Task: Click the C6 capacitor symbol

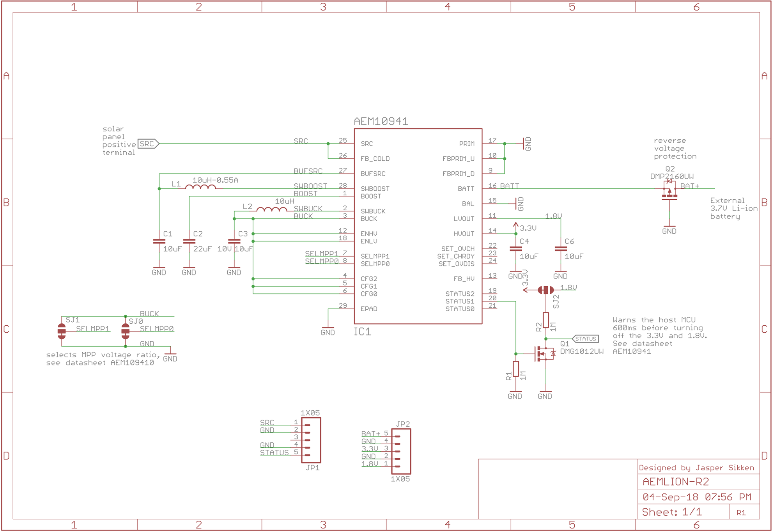Action: click(560, 249)
